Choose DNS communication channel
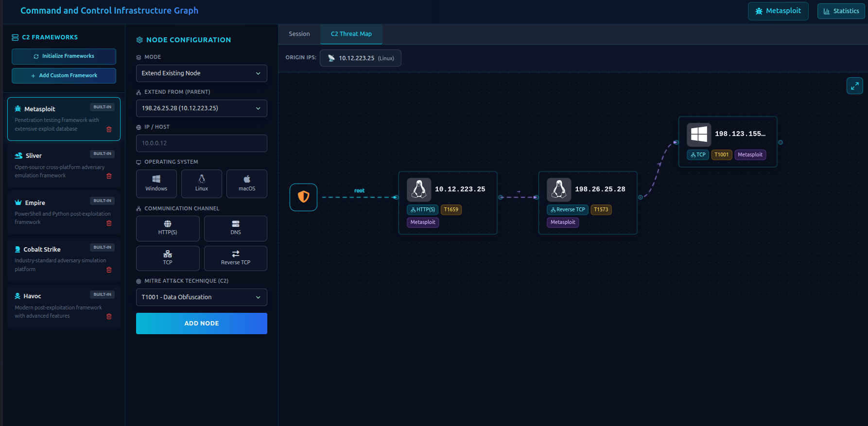Viewport: 868px width, 426px height. [236, 228]
